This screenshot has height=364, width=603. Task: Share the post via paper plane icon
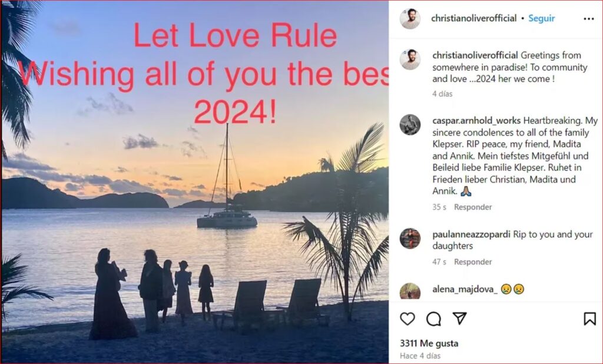tap(459, 318)
